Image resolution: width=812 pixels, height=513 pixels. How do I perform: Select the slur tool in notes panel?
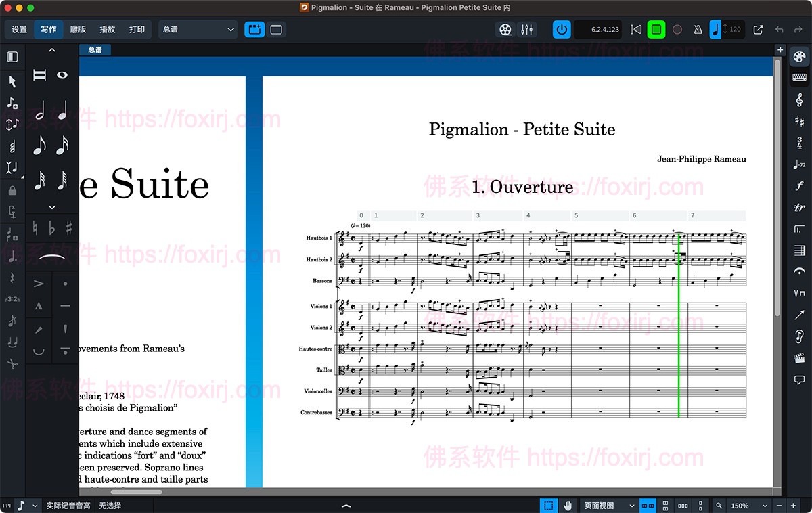tap(51, 256)
